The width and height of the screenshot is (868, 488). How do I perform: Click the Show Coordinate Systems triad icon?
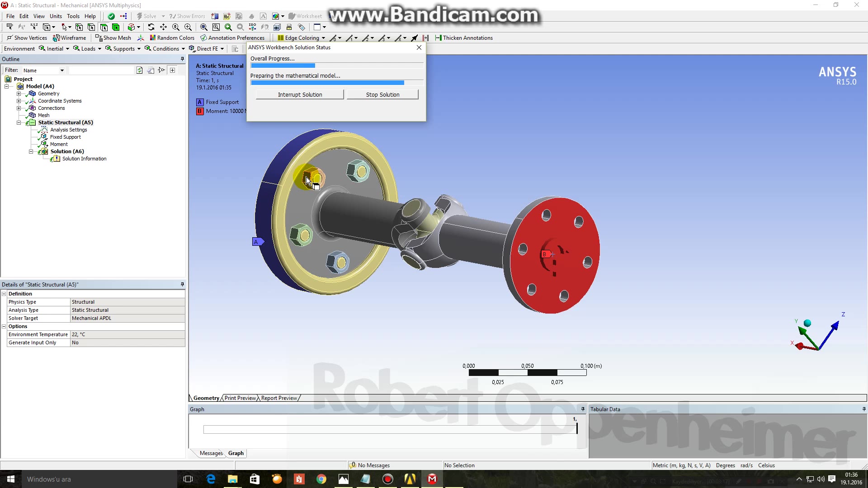[141, 38]
